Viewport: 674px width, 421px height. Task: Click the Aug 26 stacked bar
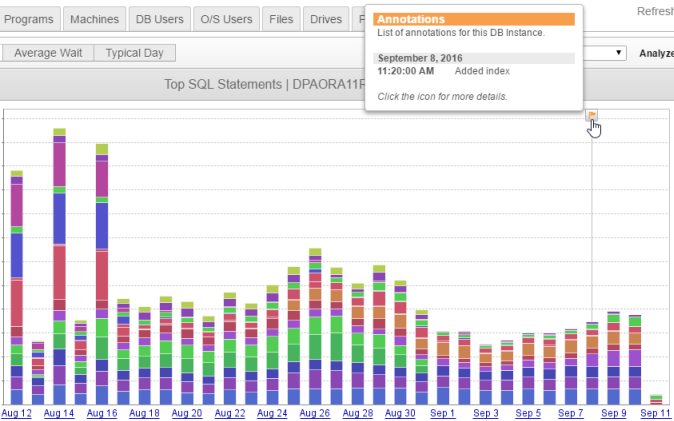click(x=315, y=330)
